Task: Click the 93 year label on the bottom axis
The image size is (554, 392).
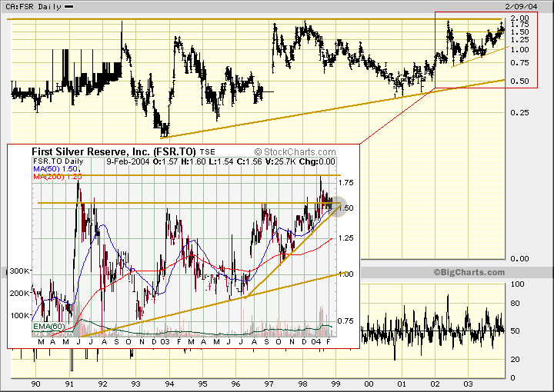Action: point(135,384)
